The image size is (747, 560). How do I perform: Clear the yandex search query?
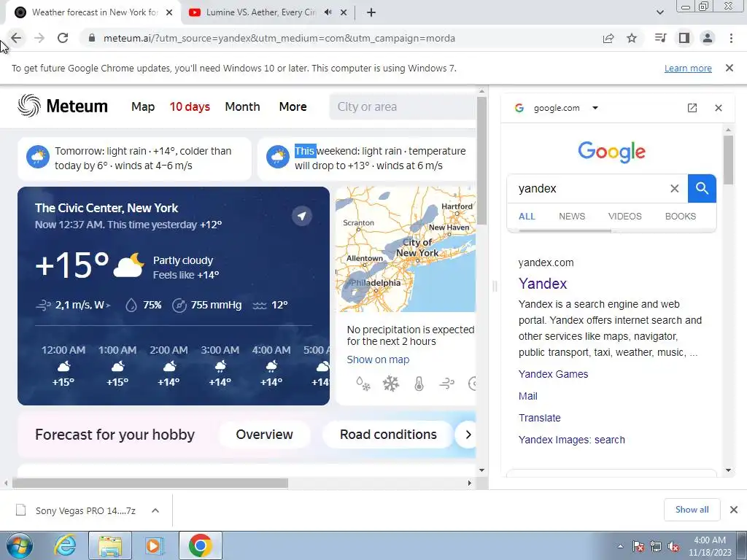click(x=675, y=189)
